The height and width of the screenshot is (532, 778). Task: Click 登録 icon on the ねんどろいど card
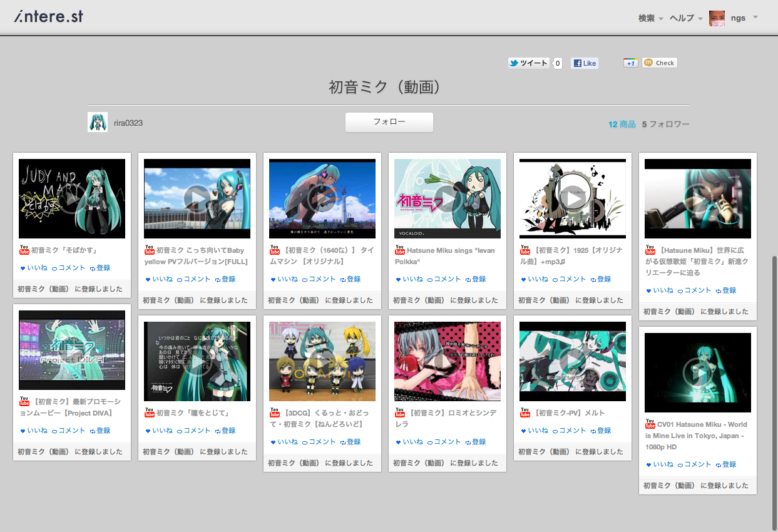click(343, 442)
